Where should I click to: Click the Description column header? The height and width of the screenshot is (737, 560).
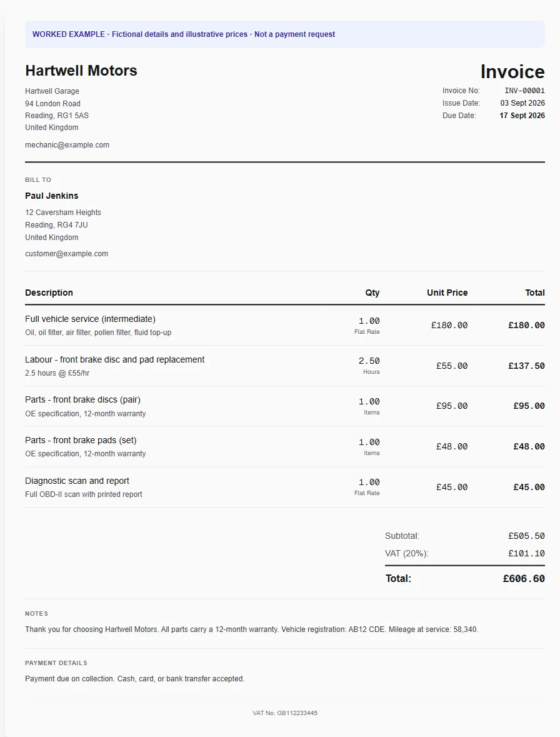(49, 293)
